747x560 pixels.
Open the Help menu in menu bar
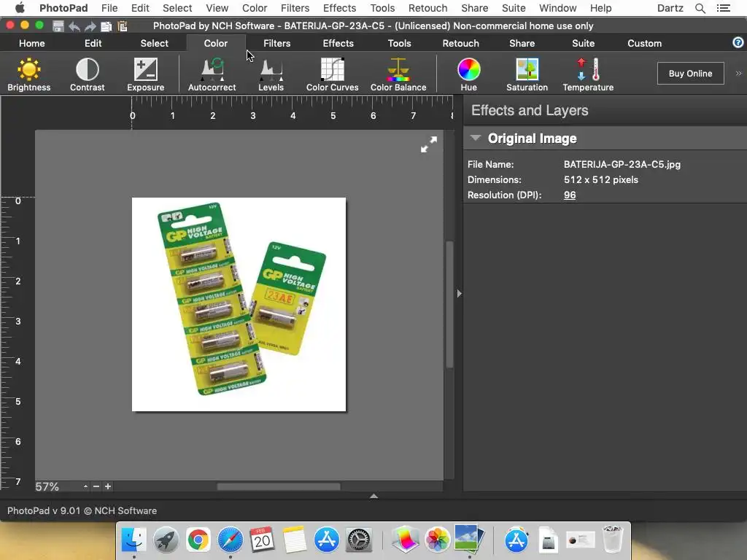pos(601,8)
